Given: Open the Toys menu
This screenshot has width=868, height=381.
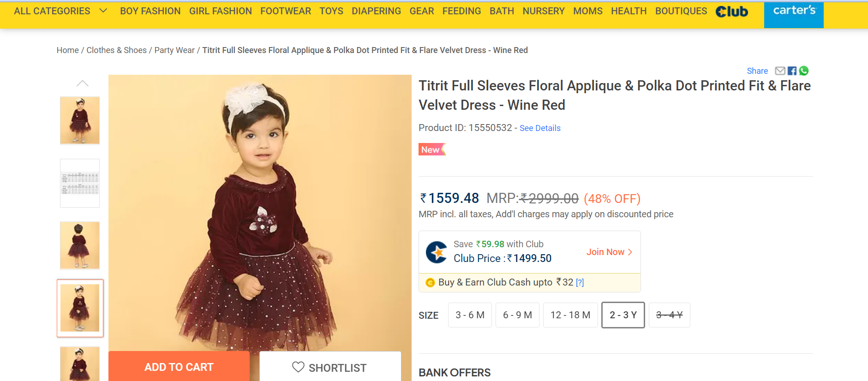Looking at the screenshot, I should point(331,11).
